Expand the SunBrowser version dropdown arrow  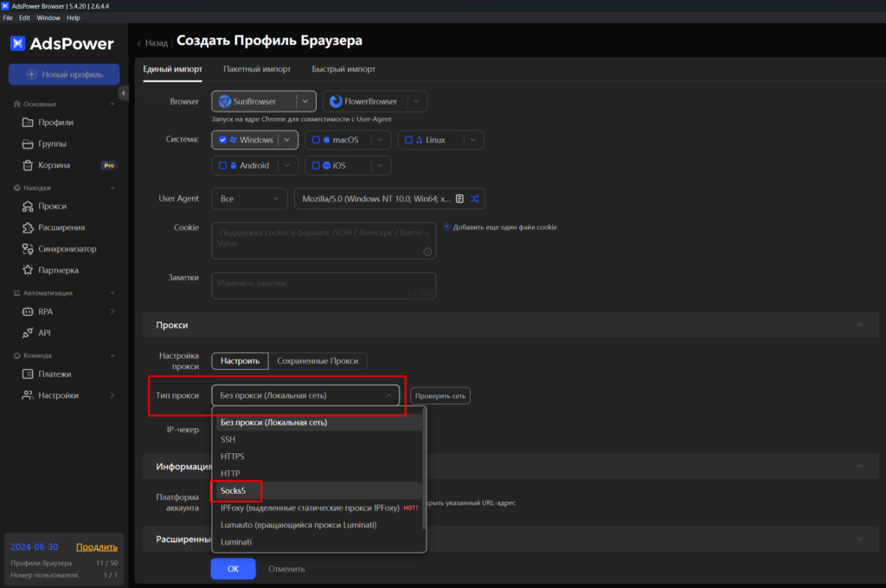pos(305,102)
